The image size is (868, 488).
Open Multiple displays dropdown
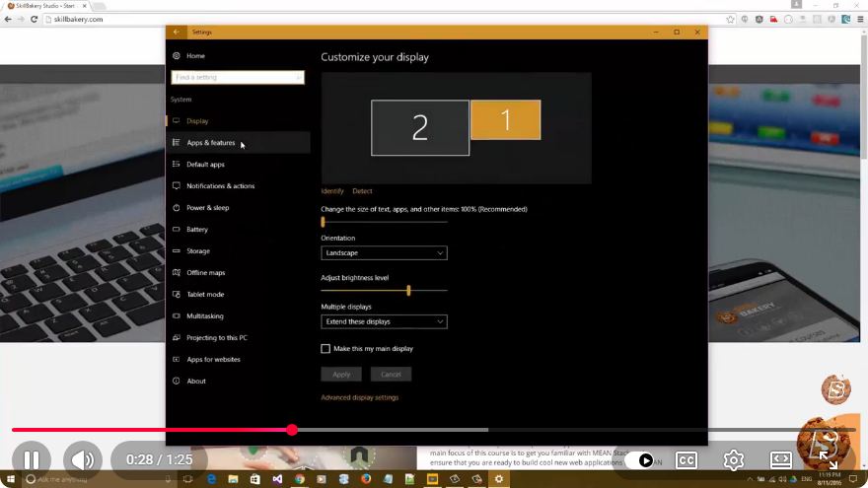[x=384, y=321]
